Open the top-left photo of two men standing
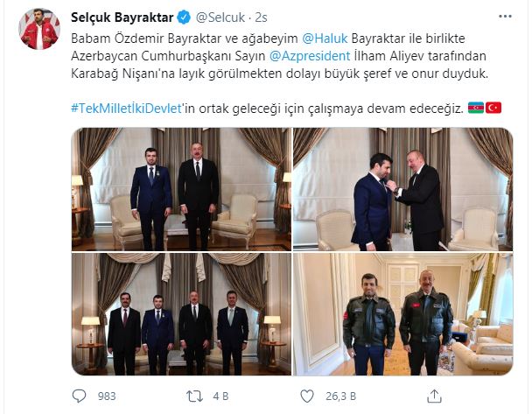Image resolution: width=532 pixels, height=414 pixels. (x=181, y=189)
